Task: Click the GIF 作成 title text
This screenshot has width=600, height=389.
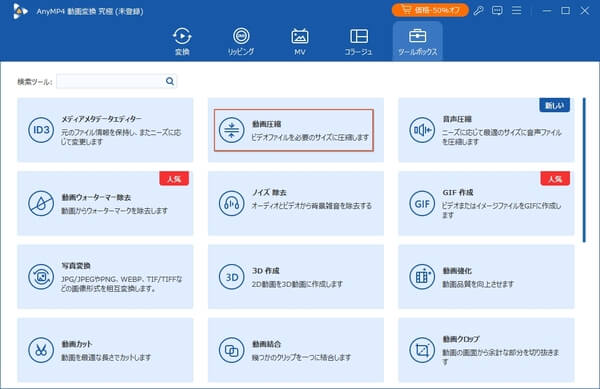Action: [x=458, y=192]
